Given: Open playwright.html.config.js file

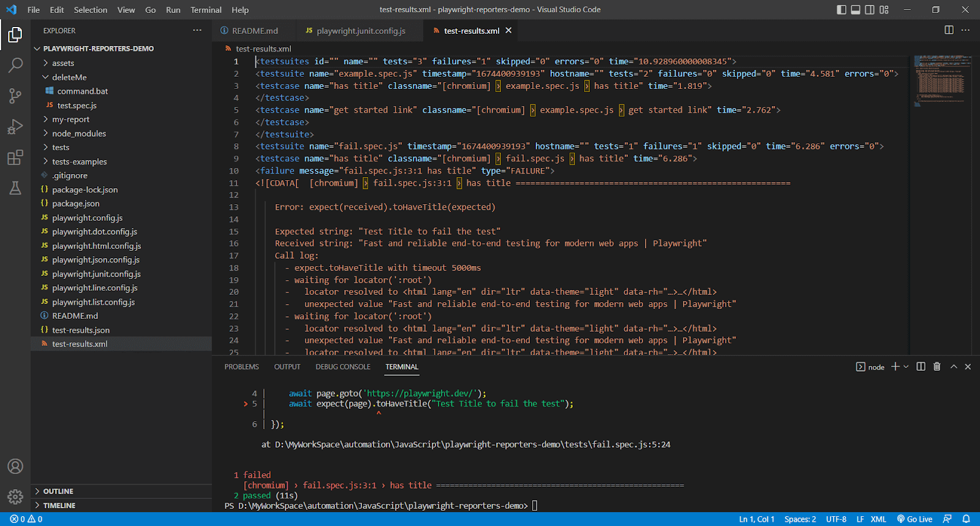Looking at the screenshot, I should click(x=121, y=246).
